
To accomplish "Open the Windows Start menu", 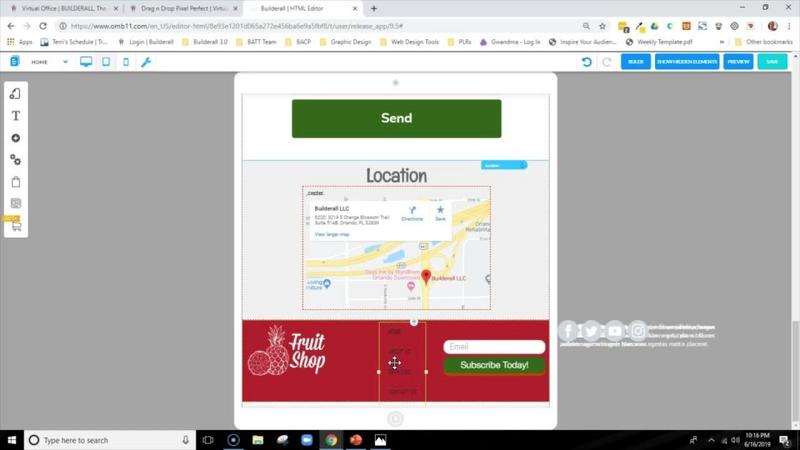I will [x=12, y=440].
